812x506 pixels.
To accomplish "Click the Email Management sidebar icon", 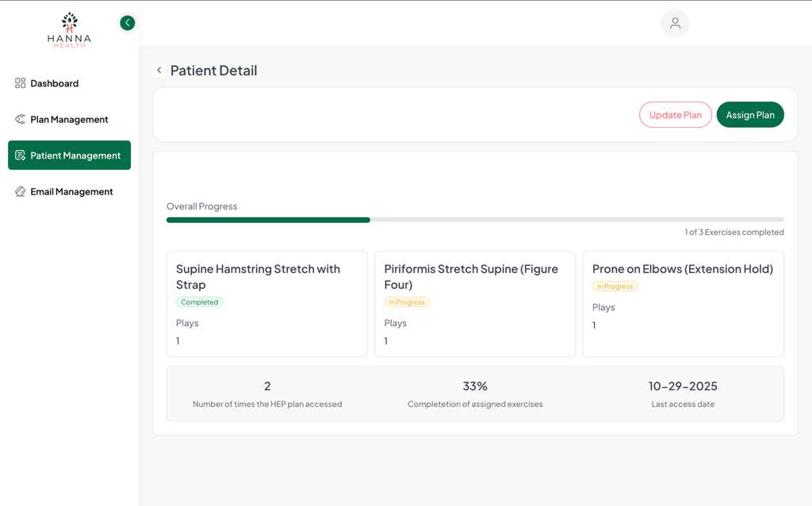I will click(21, 192).
